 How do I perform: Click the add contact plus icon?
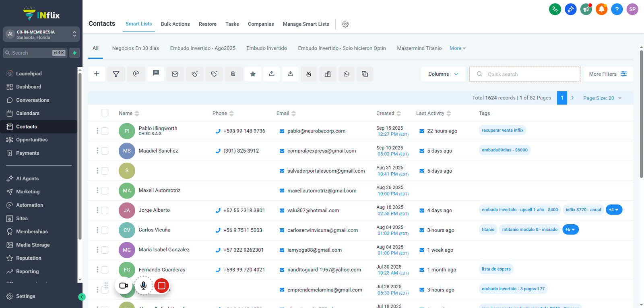[x=97, y=74]
